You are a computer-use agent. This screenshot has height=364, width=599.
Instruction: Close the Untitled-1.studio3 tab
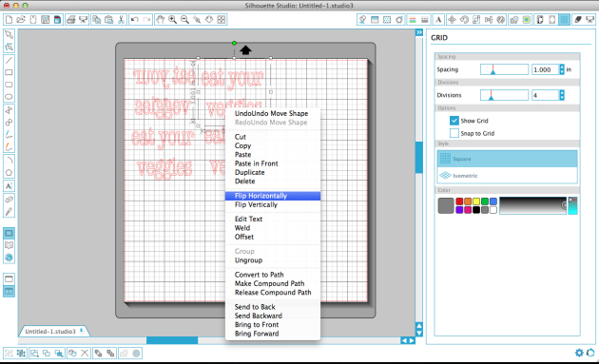tap(82, 331)
